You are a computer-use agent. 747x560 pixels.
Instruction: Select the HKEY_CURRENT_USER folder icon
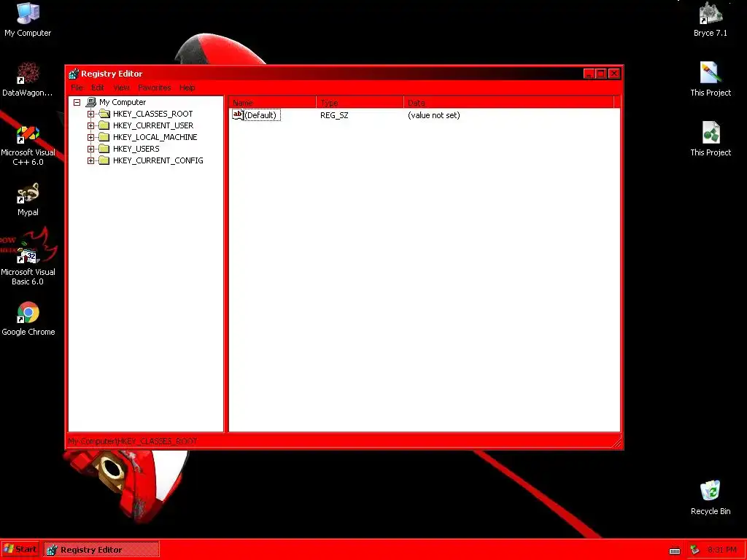pyautogui.click(x=104, y=125)
